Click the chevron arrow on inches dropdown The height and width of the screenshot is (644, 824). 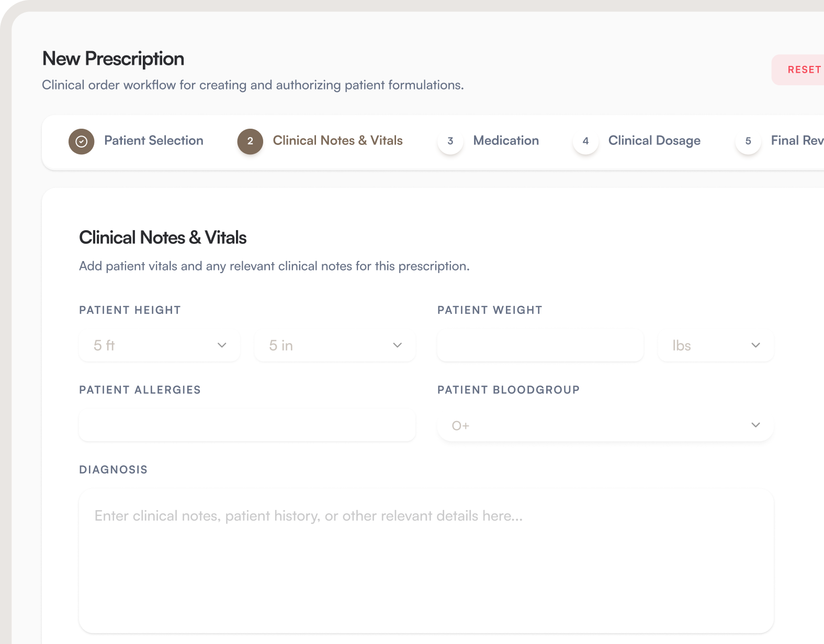tap(398, 345)
